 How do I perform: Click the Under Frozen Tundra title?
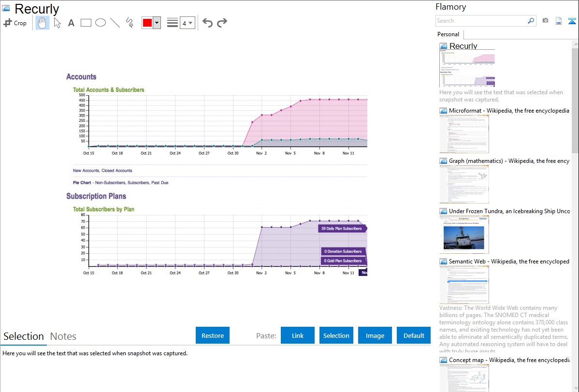point(509,211)
